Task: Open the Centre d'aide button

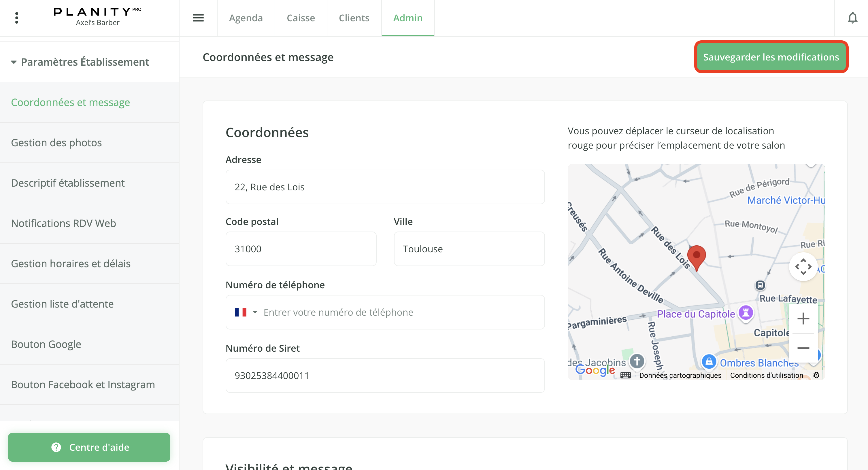Action: point(89,447)
